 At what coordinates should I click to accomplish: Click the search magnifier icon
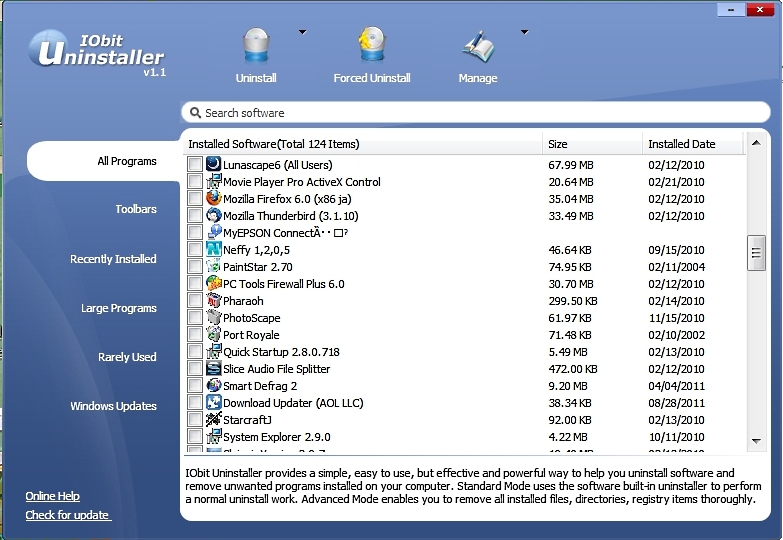(x=196, y=113)
